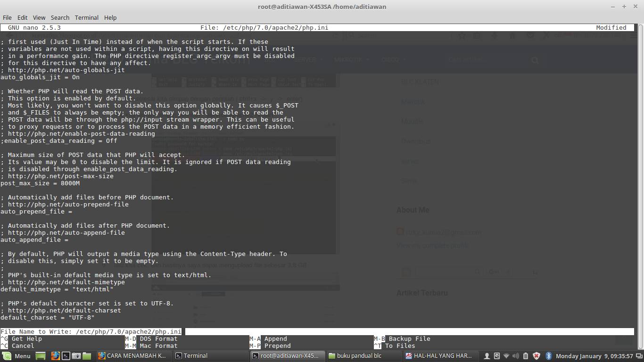The width and height of the screenshot is (644, 362).
Task: Click the M-P Prepend shortcut
Action: tap(270, 346)
